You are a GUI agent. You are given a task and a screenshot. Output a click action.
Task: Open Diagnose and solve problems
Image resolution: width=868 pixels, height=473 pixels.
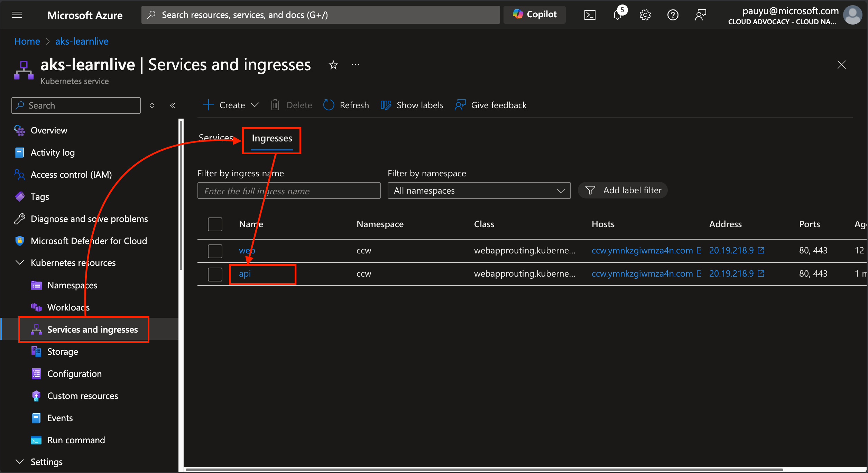click(x=90, y=219)
